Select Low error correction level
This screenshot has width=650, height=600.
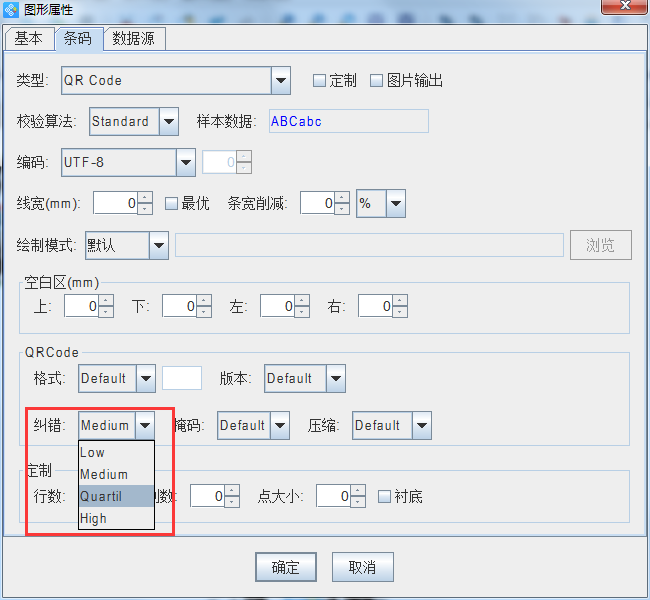coord(93,453)
